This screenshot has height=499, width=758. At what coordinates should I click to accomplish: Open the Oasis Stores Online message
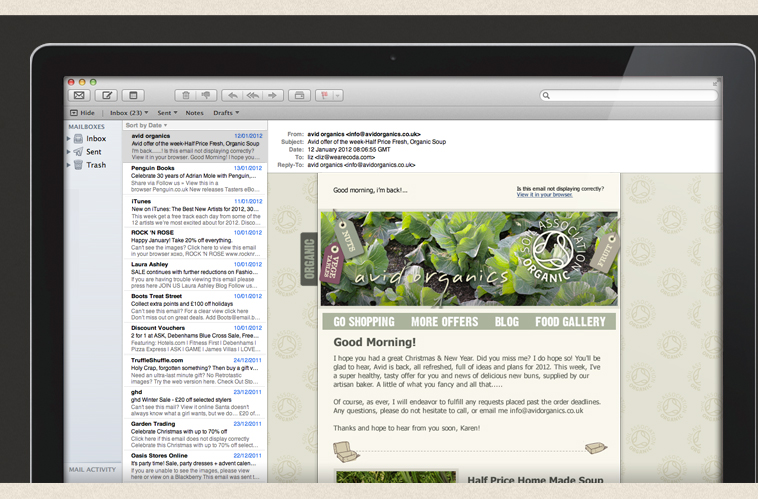[x=195, y=466]
